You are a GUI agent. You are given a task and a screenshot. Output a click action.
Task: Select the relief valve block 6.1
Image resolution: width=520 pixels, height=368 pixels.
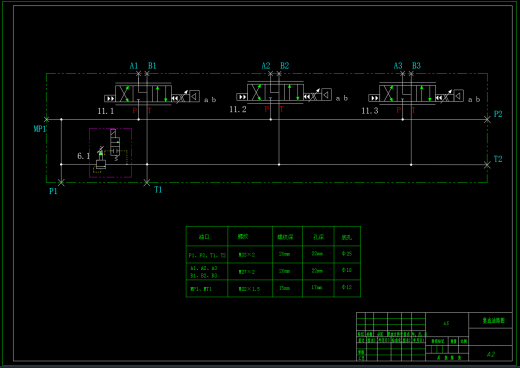pyautogui.click(x=110, y=153)
